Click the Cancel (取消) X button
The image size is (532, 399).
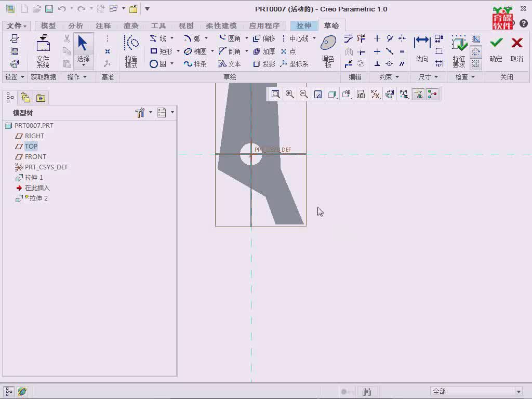pyautogui.click(x=517, y=49)
